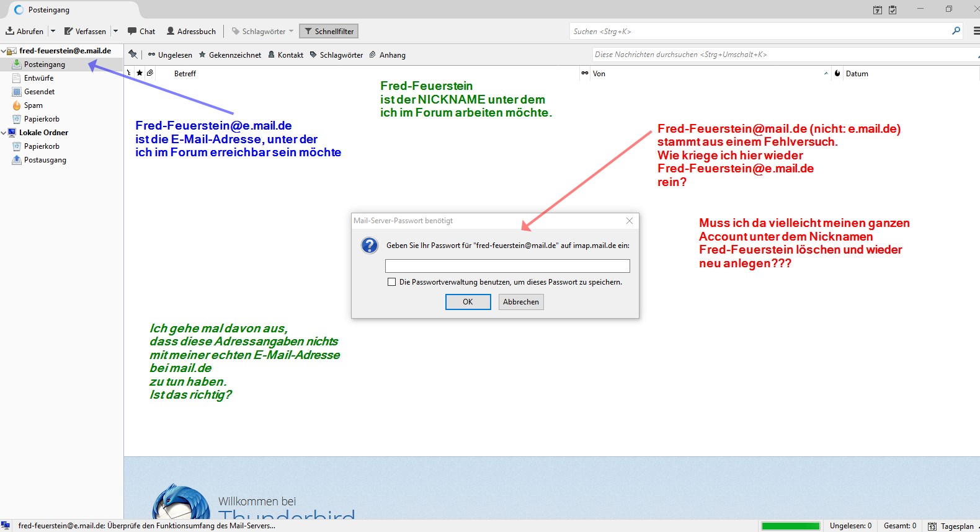
Task: Toggle the pin icon to keep filters applied
Action: (133, 55)
